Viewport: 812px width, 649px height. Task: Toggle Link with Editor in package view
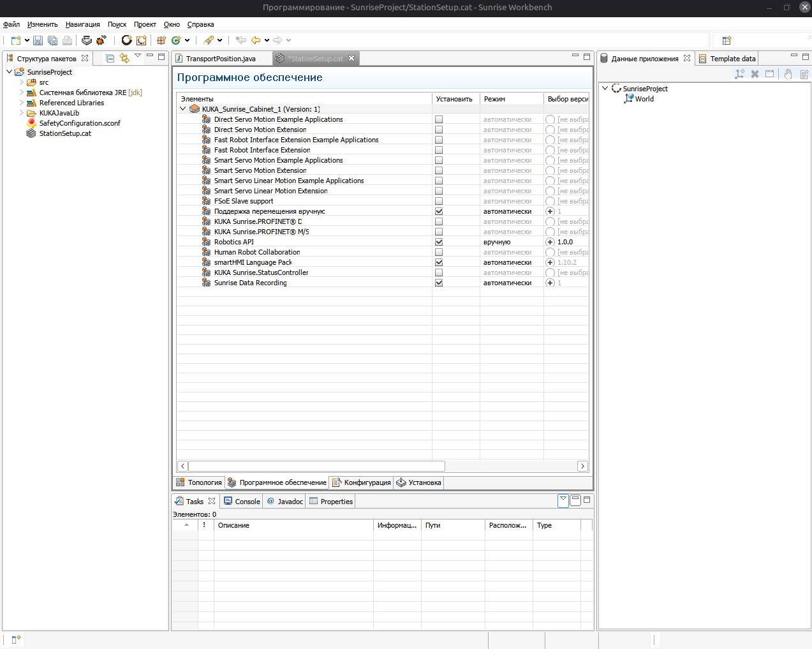pyautogui.click(x=124, y=58)
